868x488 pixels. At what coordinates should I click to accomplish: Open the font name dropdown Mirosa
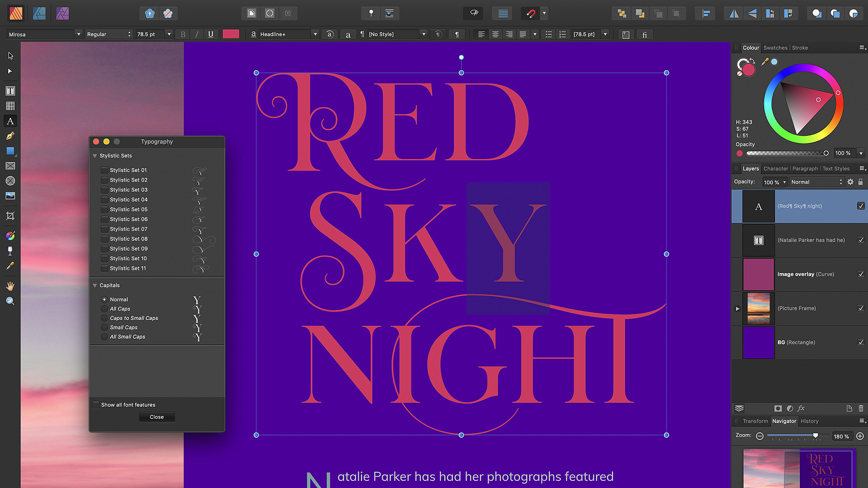click(78, 34)
